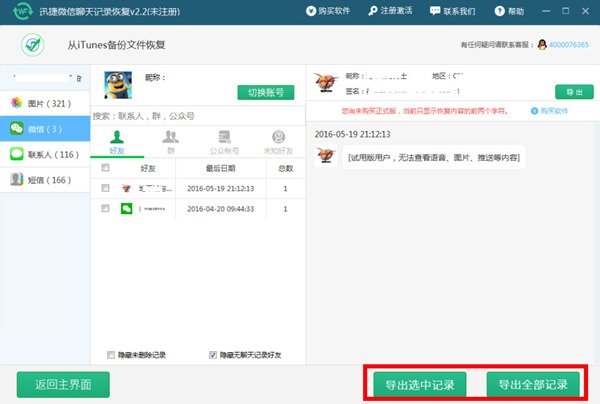Click the Minion account avatar
600x404 pixels.
pos(118,85)
